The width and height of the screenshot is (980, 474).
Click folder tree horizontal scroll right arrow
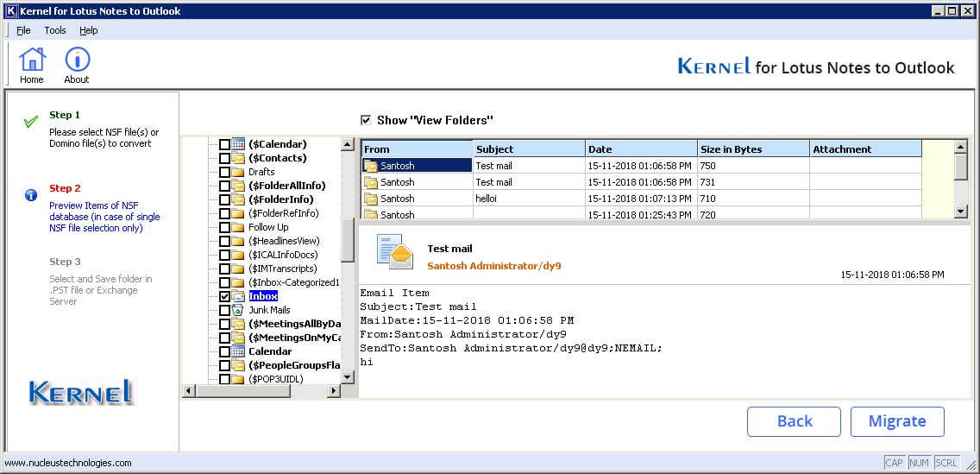click(334, 391)
